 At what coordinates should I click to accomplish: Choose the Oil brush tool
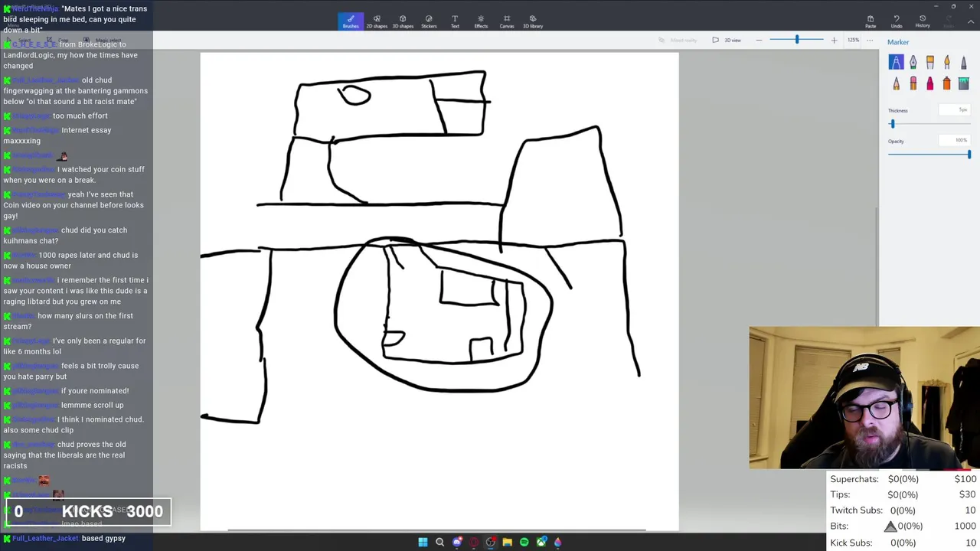point(930,63)
